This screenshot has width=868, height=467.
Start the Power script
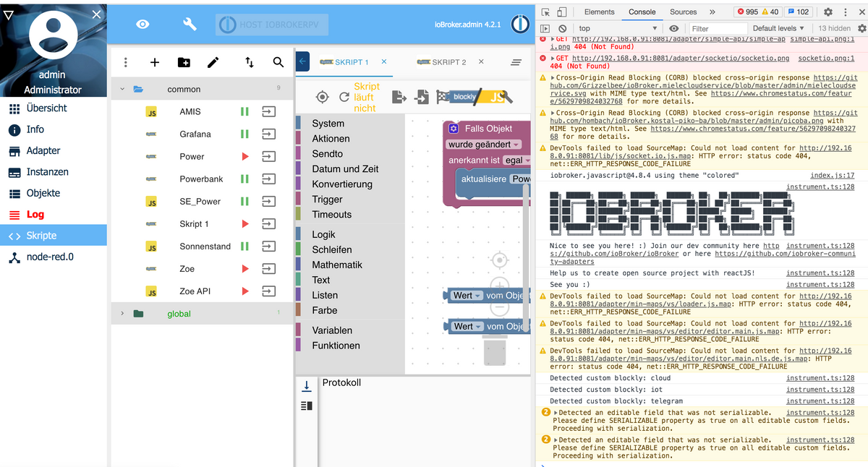(245, 157)
